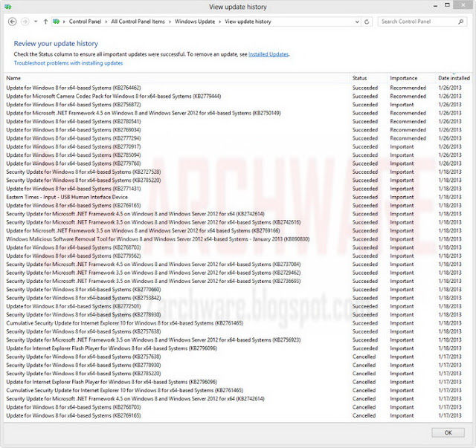Select Security Update .NET 3.5 KB2756923
The height and width of the screenshot is (448, 476).
coord(238,340)
